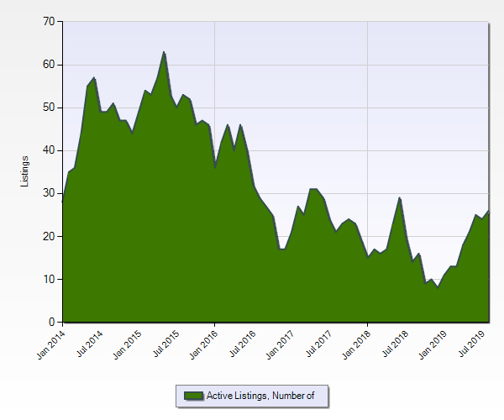504x420 pixels.
Task: Click the 'Jul 2019' x-axis label
Action: (x=471, y=344)
